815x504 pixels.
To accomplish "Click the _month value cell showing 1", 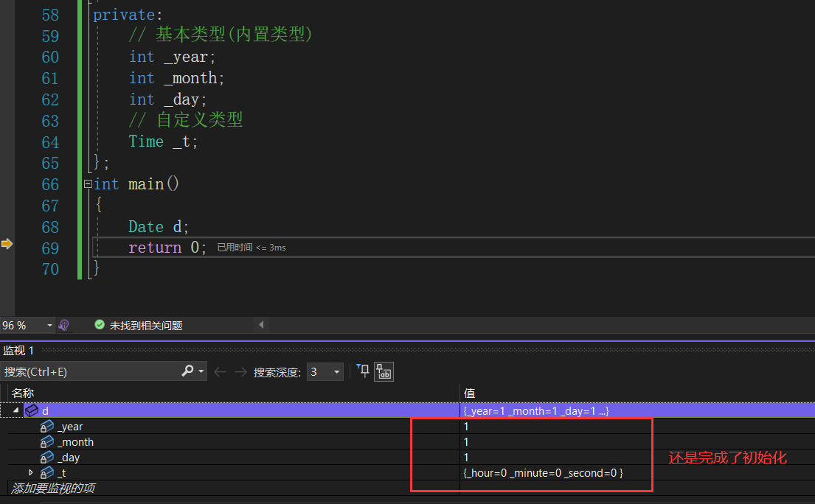I will tap(637, 441).
